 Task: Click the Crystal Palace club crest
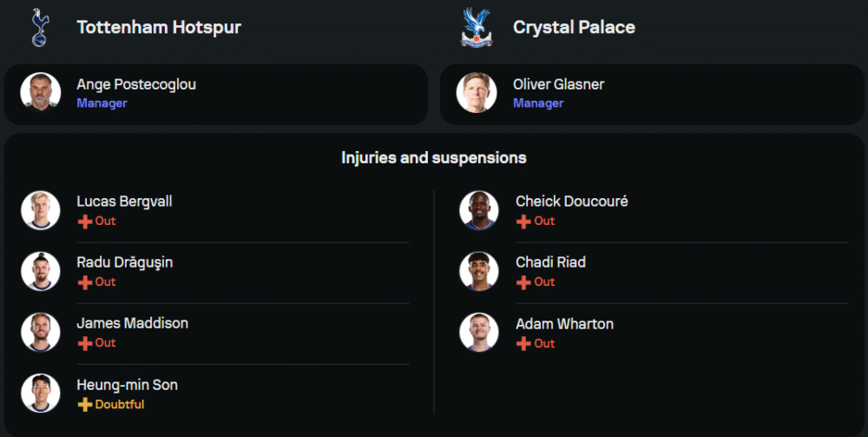coord(475,27)
